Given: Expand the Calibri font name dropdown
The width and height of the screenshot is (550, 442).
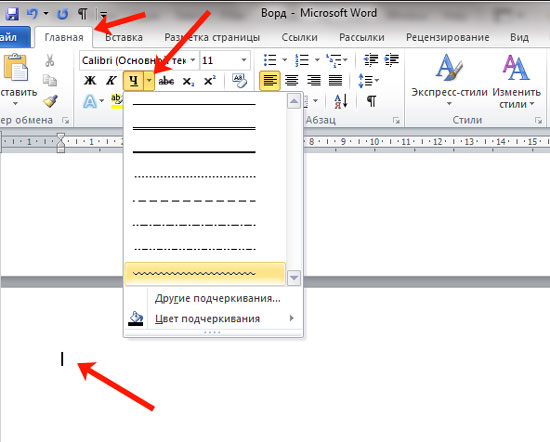Looking at the screenshot, I should 193,60.
